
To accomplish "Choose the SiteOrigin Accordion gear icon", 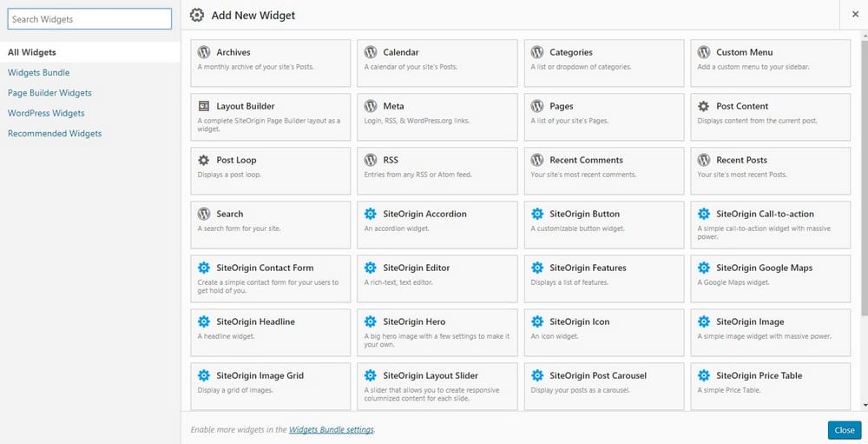I will point(371,214).
